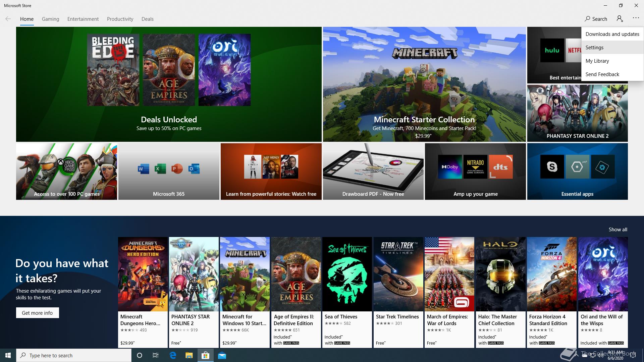Click Microsoft Store taskbar icon
Viewport: 644px width, 362px height.
(x=205, y=355)
